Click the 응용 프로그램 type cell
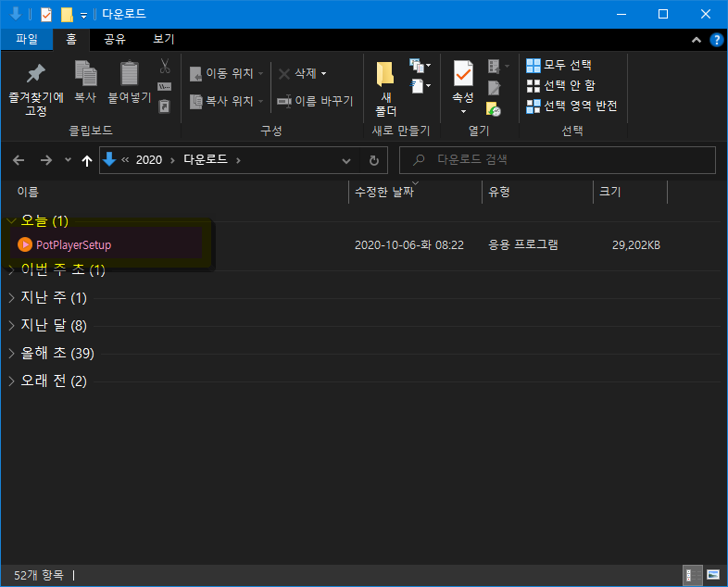 point(523,245)
